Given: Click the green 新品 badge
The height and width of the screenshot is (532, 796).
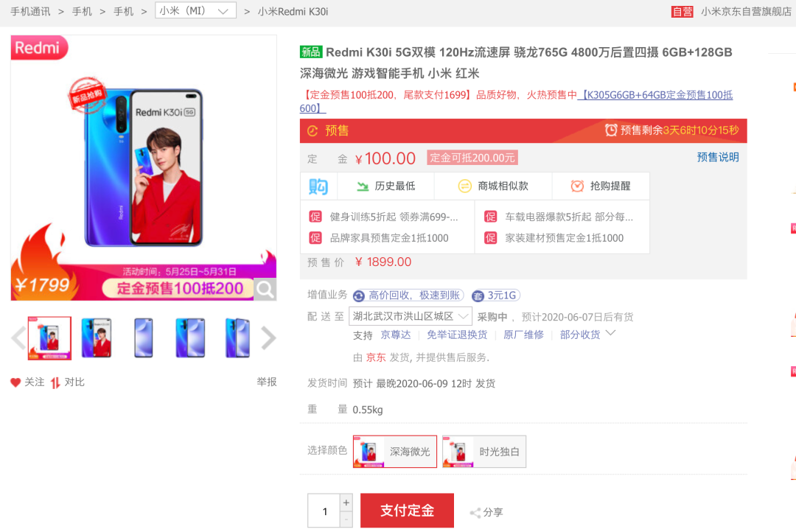Looking at the screenshot, I should point(311,52).
